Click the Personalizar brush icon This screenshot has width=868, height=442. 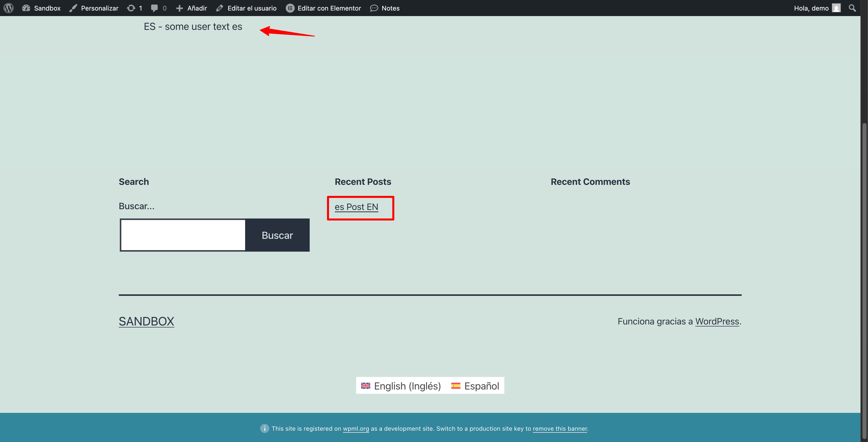tap(73, 8)
